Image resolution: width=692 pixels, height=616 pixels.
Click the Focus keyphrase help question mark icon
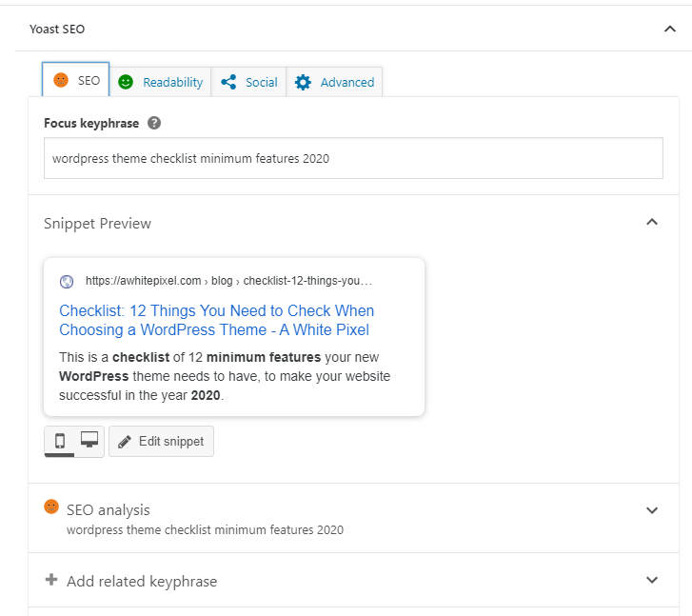154,123
